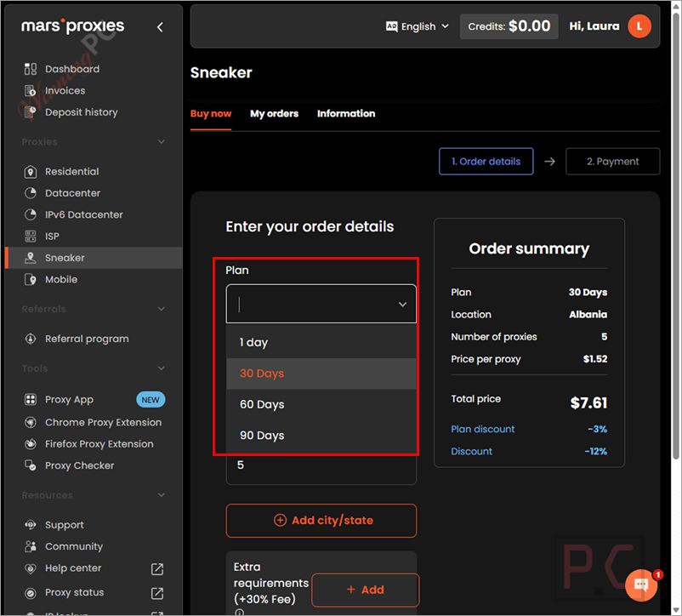Click the Invoices icon
The height and width of the screenshot is (616, 682).
[31, 90]
